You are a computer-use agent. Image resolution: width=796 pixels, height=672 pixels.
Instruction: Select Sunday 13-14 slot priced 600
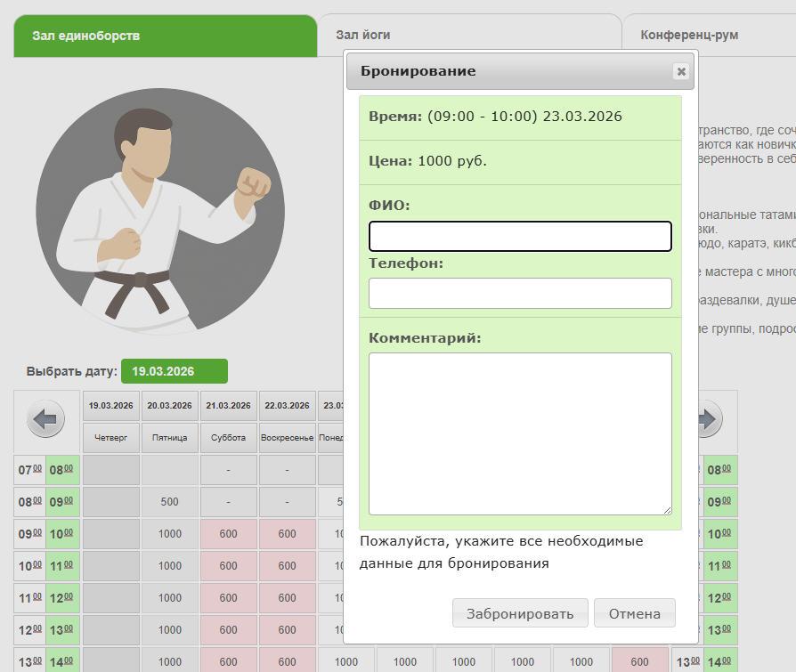pyautogui.click(x=288, y=660)
